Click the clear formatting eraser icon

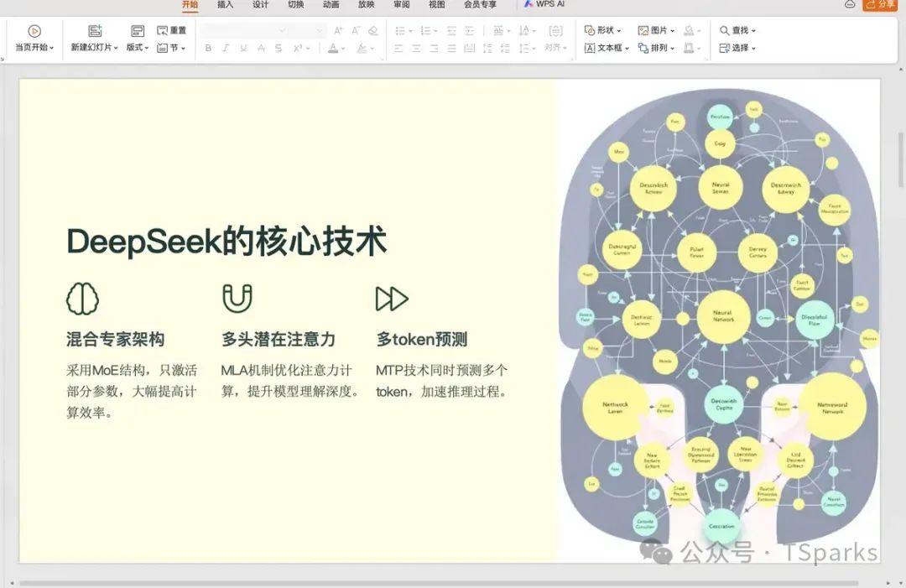click(x=373, y=30)
